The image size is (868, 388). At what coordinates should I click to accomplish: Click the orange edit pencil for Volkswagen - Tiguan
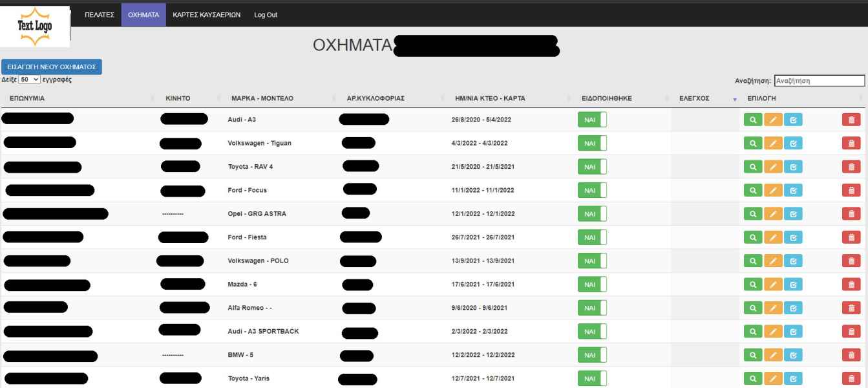pos(773,143)
